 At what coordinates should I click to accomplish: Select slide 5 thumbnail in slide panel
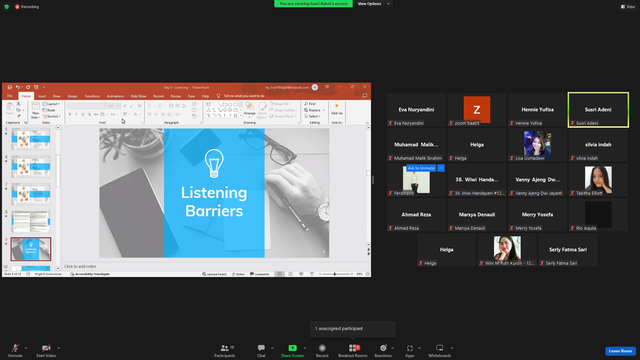pyautogui.click(x=31, y=139)
